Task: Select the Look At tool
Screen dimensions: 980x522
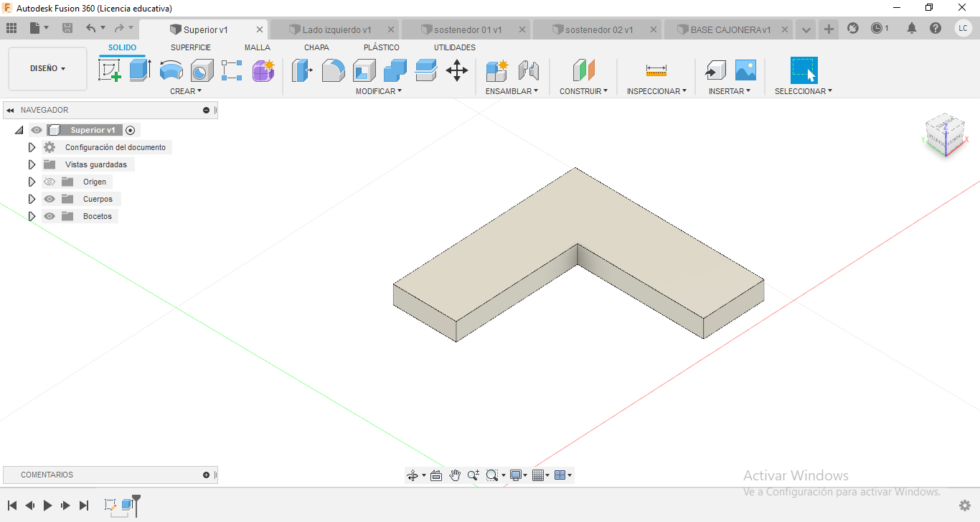Action: pyautogui.click(x=435, y=475)
